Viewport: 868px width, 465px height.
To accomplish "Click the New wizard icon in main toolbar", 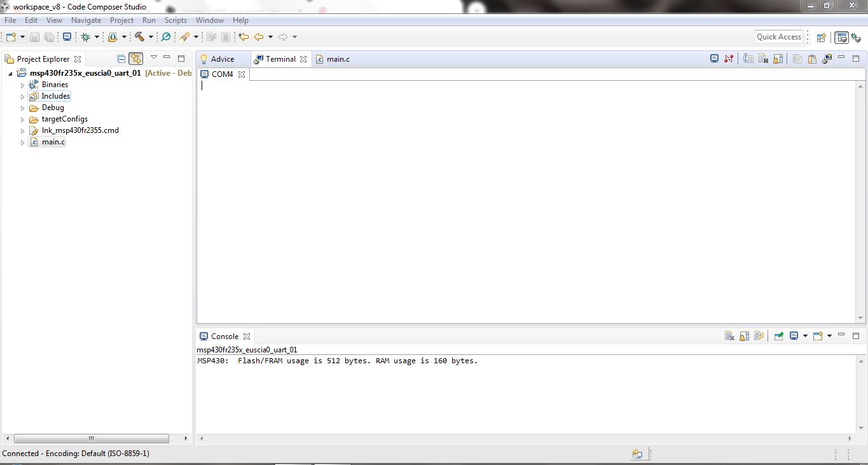I will [11, 37].
